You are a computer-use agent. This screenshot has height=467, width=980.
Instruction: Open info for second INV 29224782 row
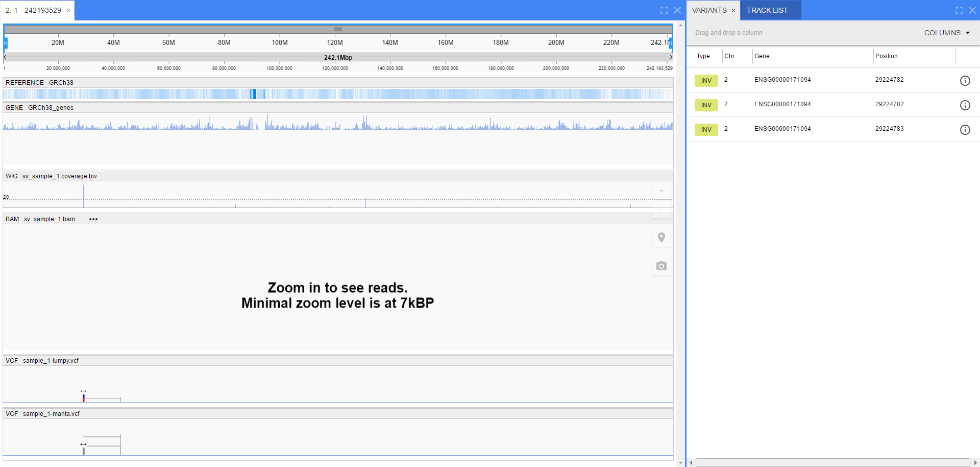pyautogui.click(x=965, y=105)
